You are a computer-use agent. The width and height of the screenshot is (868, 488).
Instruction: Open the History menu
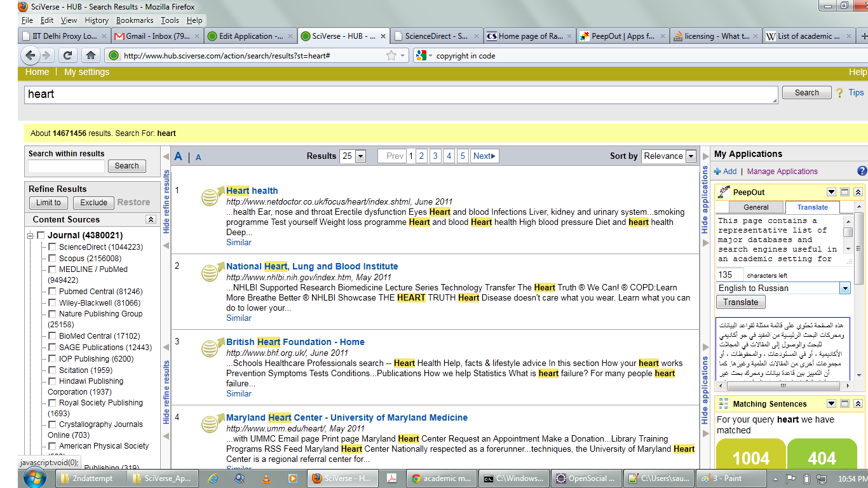tap(97, 20)
